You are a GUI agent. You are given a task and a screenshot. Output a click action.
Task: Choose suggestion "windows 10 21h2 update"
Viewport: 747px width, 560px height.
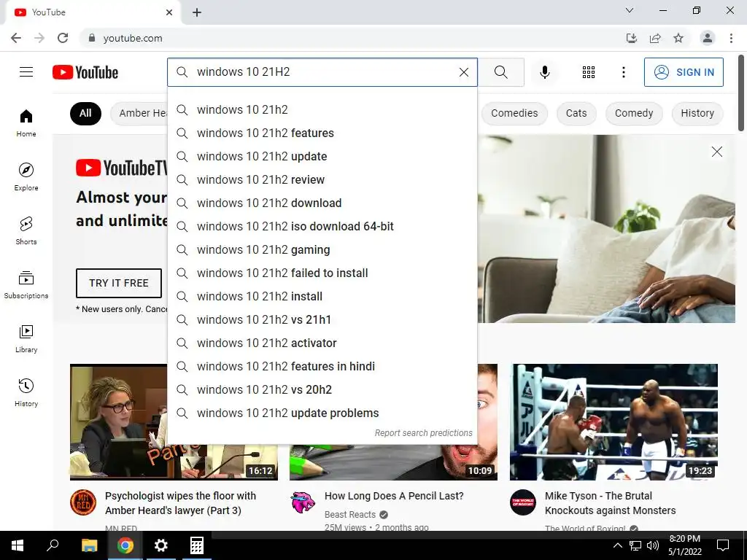[322, 156]
